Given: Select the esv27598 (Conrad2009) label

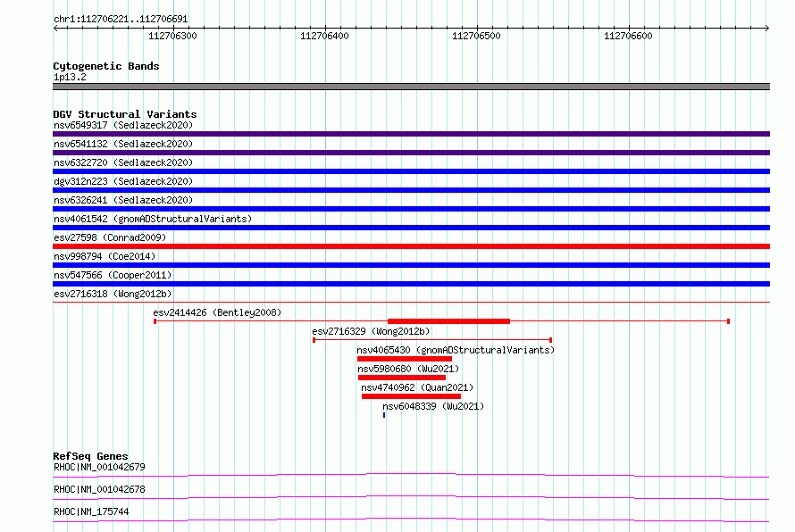Looking at the screenshot, I should click(110, 237).
